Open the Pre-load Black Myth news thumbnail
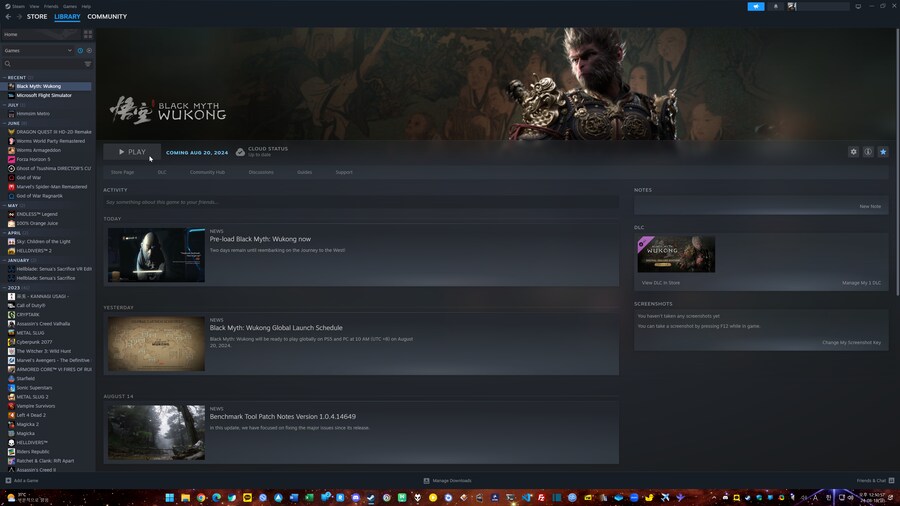The height and width of the screenshot is (506, 900). point(156,255)
